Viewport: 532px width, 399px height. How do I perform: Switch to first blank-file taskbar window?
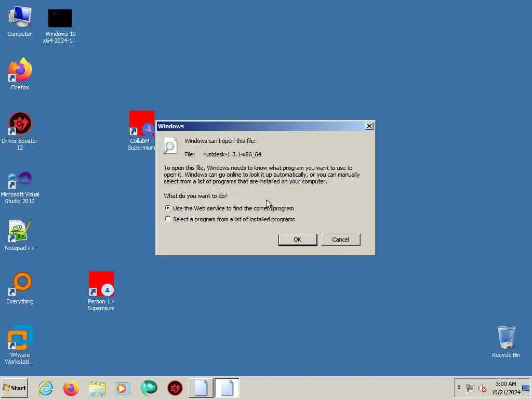tap(201, 388)
